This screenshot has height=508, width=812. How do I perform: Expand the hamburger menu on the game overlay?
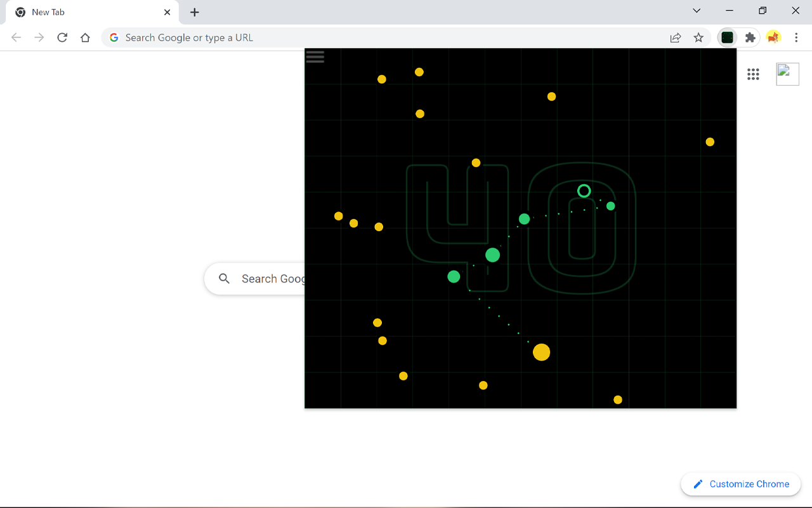315,57
